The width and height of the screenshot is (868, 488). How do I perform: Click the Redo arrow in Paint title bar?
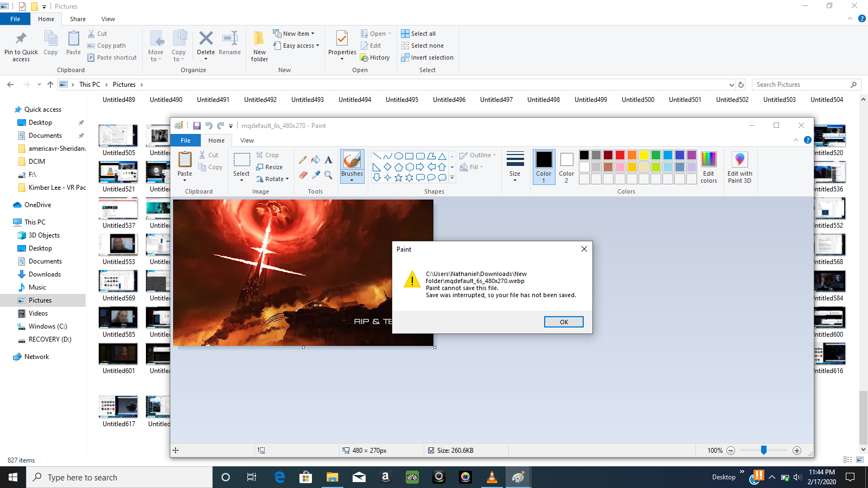220,126
